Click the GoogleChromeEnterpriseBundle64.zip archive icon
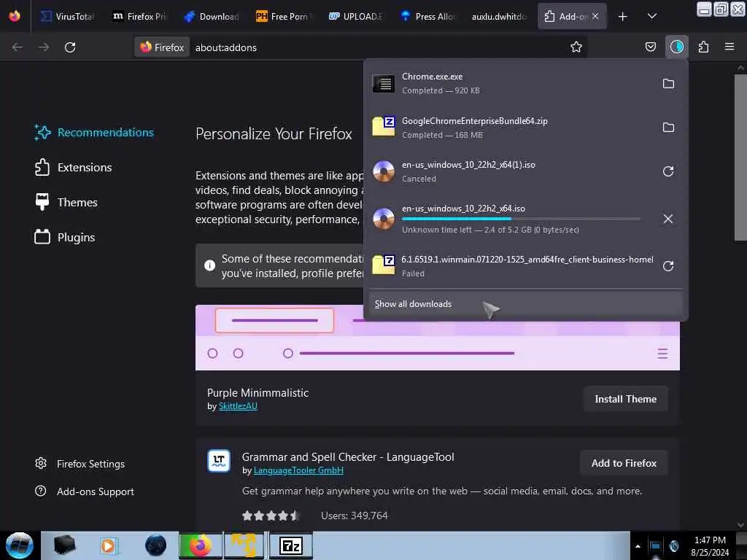This screenshot has width=747, height=560. click(384, 127)
